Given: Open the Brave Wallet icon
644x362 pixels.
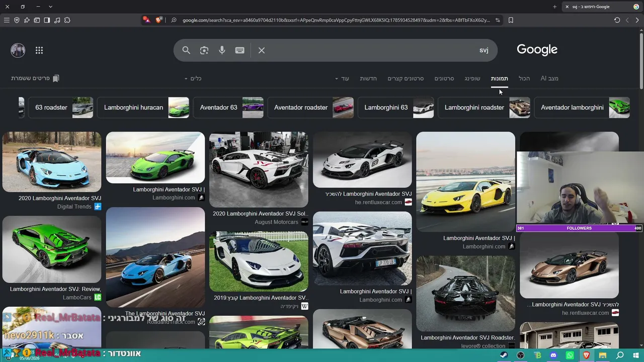Looking at the screenshot, I should pos(37,20).
